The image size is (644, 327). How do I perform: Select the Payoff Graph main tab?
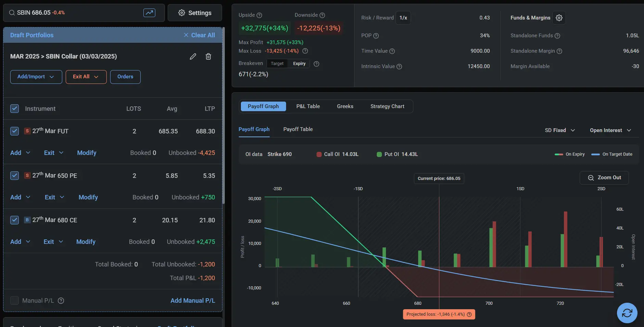pyautogui.click(x=263, y=106)
